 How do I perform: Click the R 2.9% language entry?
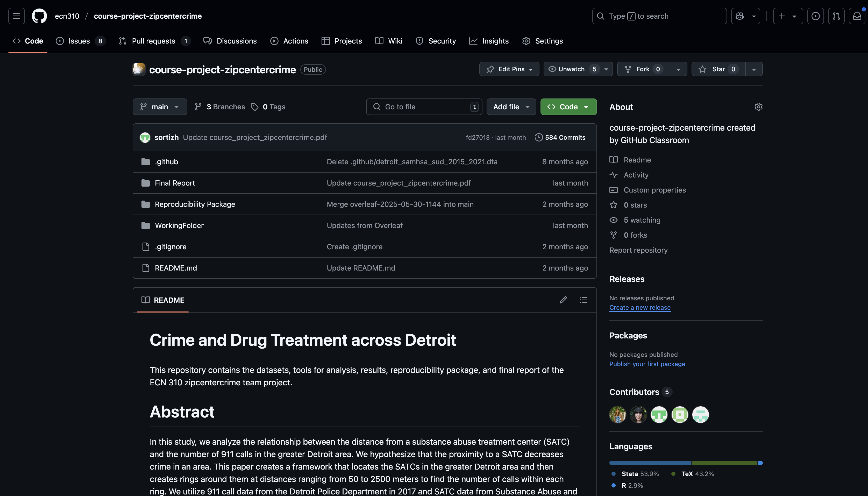coord(627,485)
